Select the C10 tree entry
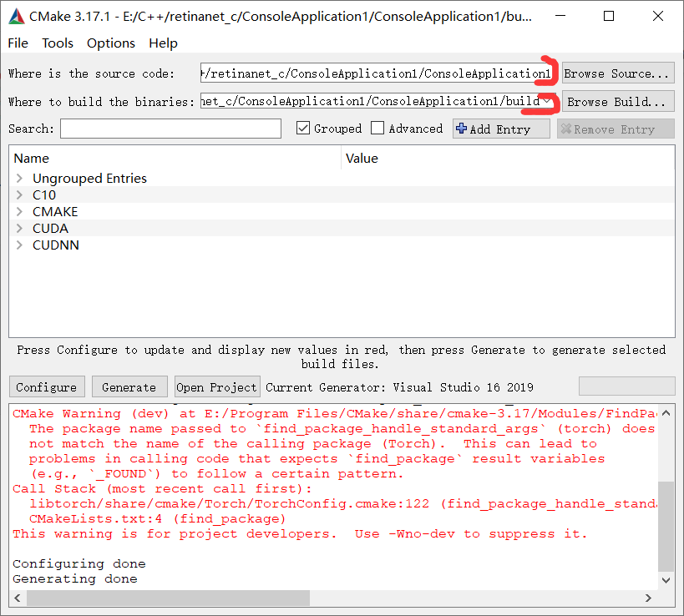 click(43, 194)
